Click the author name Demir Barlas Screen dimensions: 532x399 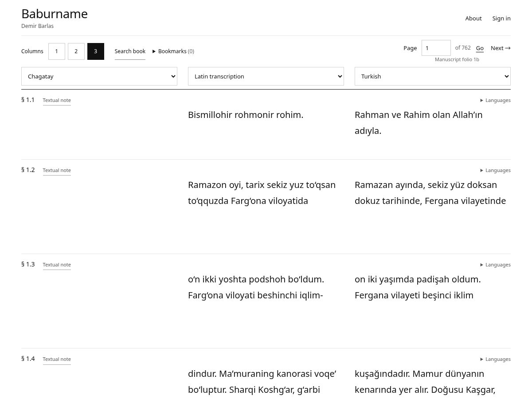[37, 26]
